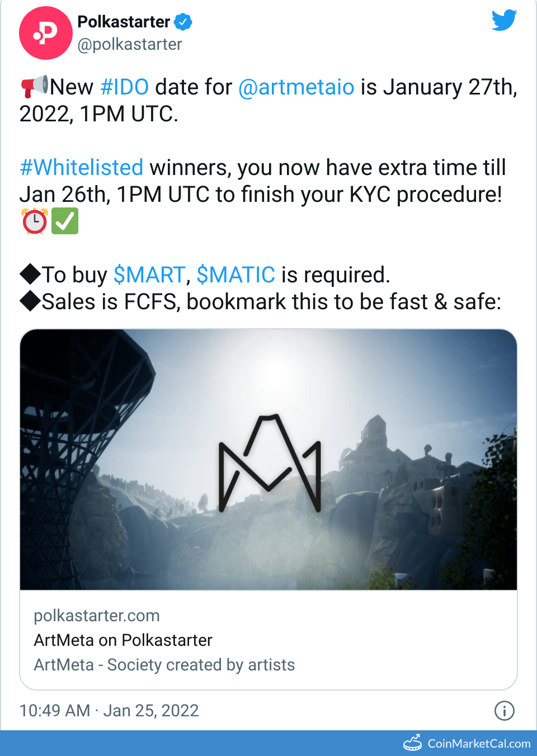This screenshot has width=537, height=756.
Task: Open the polkastarter.com card domain
Action: [x=97, y=616]
